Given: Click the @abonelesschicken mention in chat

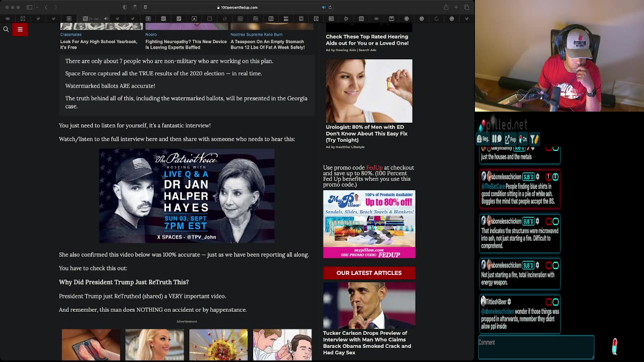Looking at the screenshot, I should coord(498,312).
